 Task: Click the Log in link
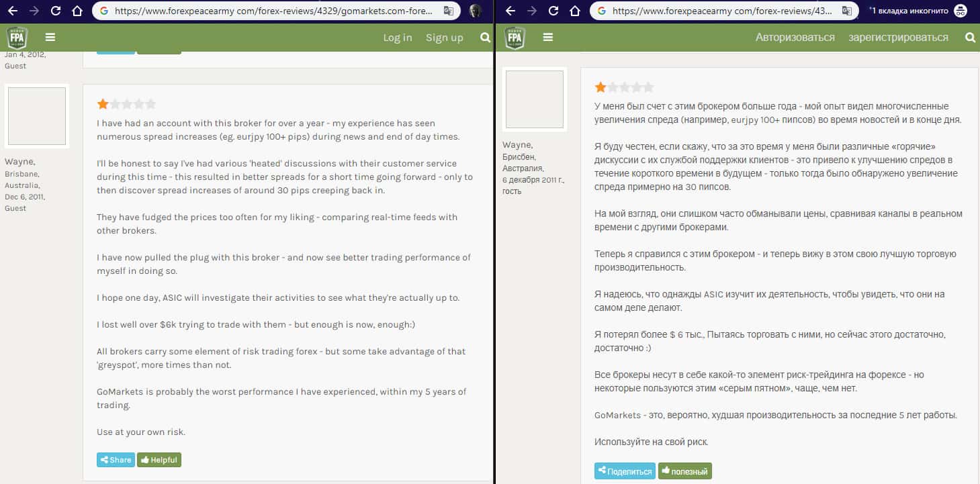[x=398, y=38]
